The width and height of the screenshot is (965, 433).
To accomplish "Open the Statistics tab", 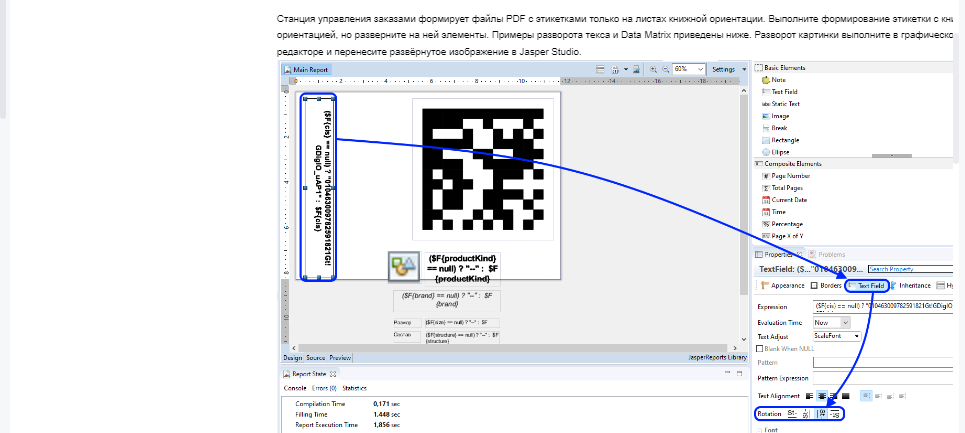I will (354, 388).
